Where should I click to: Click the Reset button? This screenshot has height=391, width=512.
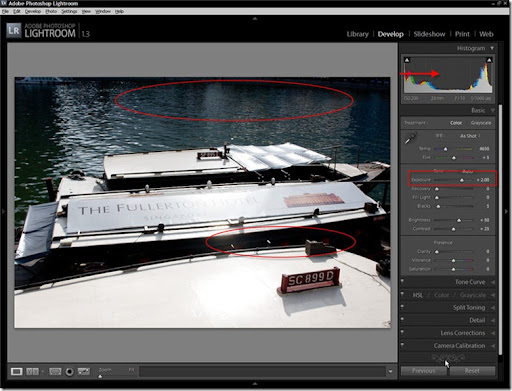tap(472, 371)
